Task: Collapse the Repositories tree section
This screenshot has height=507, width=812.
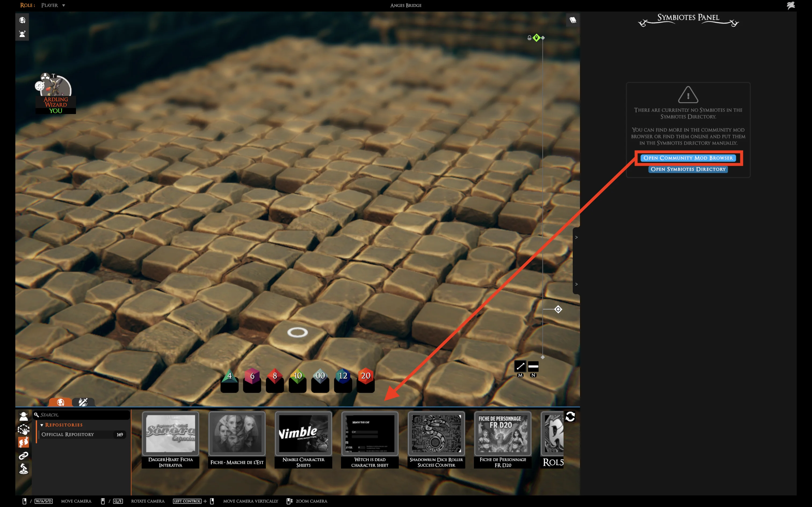Action: [x=42, y=425]
